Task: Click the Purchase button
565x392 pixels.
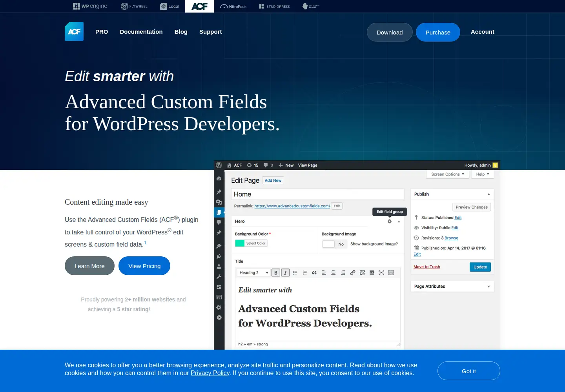Action: click(438, 32)
